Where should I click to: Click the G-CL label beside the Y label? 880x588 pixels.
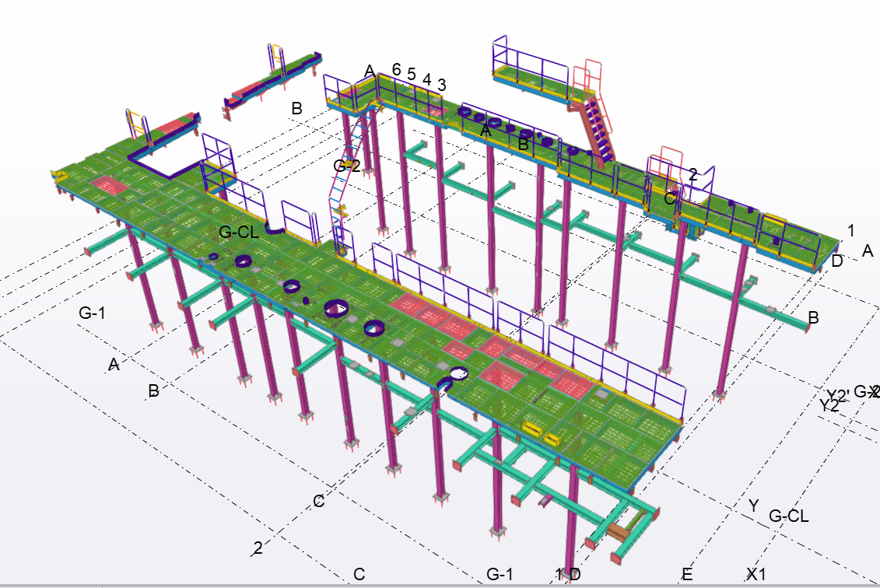click(x=788, y=516)
